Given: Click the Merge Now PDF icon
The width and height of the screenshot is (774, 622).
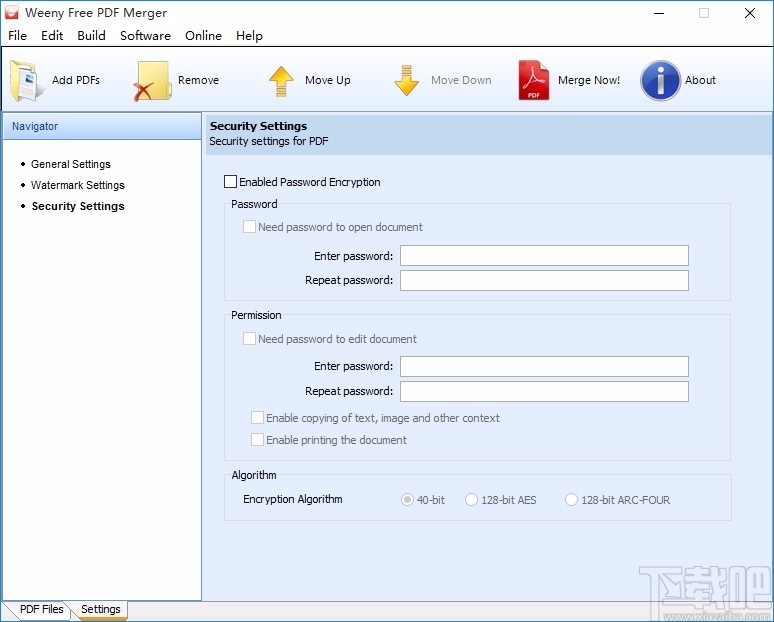Looking at the screenshot, I should coord(534,80).
